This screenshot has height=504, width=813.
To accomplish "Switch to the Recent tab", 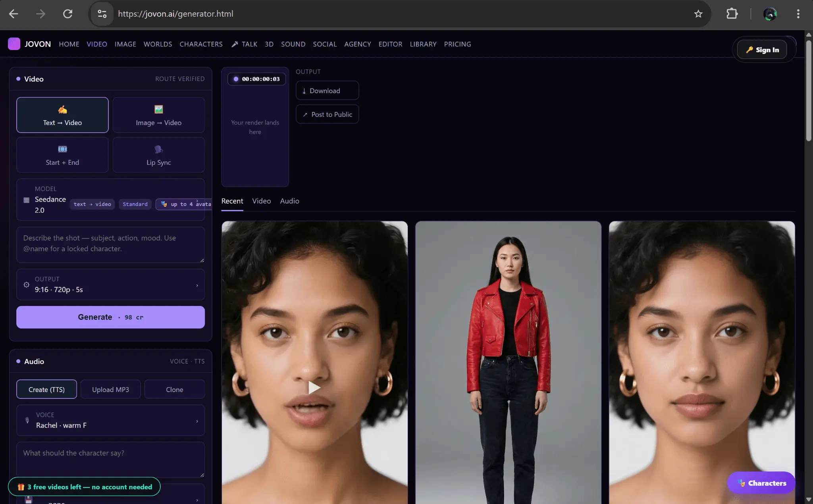I will [x=232, y=201].
